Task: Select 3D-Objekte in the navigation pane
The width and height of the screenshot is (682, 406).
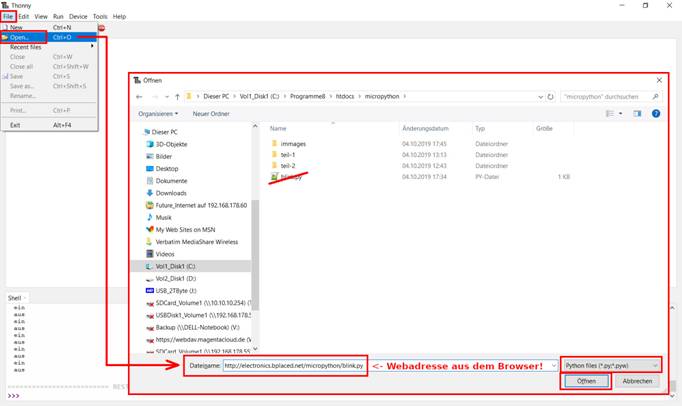Action: (x=171, y=143)
